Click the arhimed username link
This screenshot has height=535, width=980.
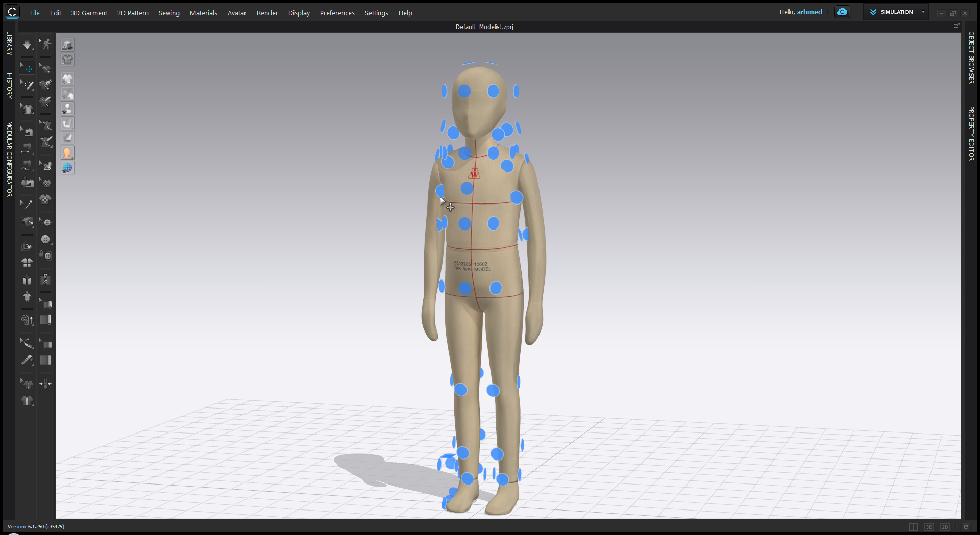(810, 12)
